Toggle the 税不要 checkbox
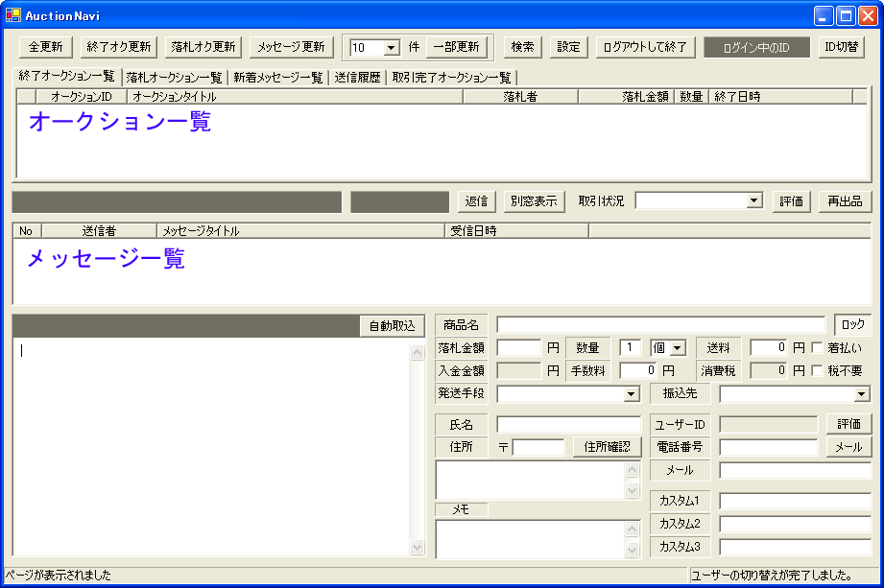 pyautogui.click(x=818, y=370)
